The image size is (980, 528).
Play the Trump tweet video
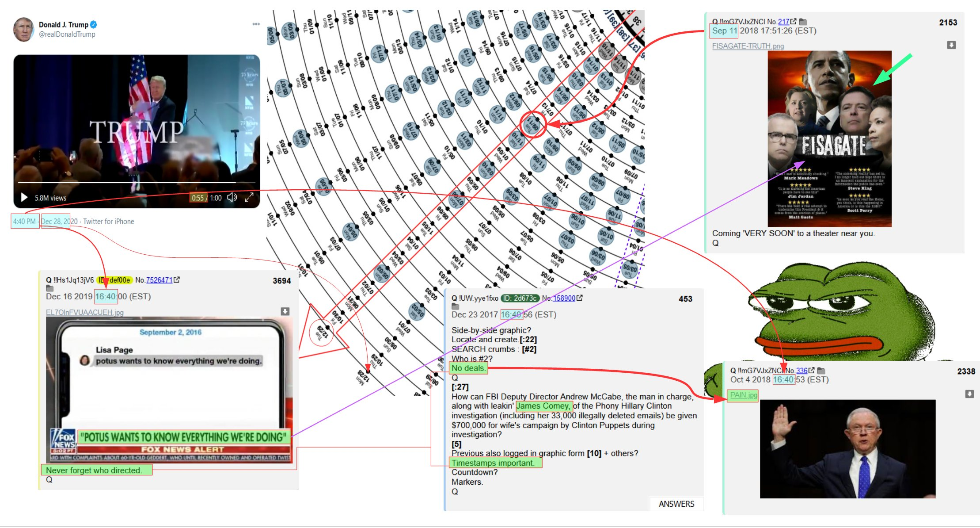pos(24,198)
